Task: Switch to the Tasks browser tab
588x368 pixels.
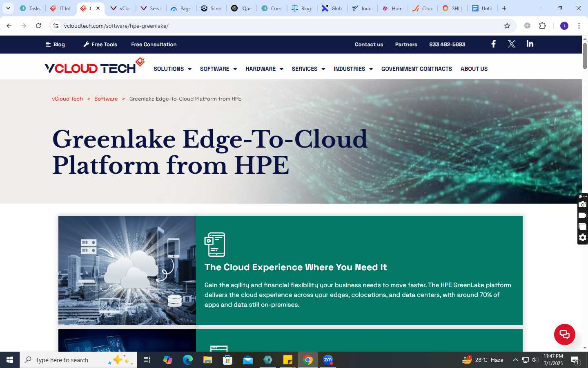Action: pyautogui.click(x=30, y=8)
